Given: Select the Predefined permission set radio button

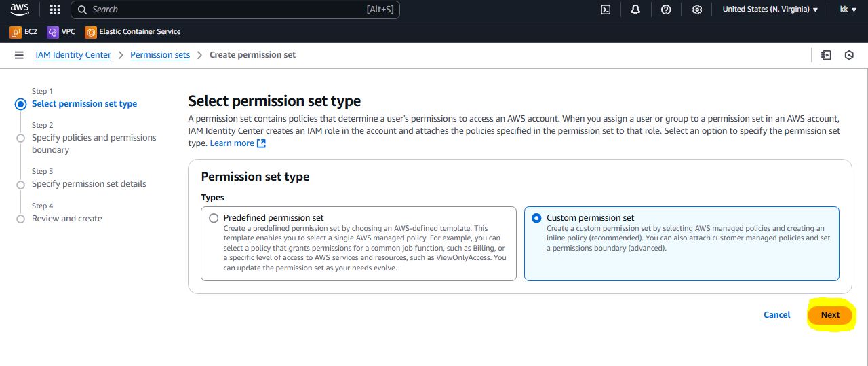Looking at the screenshot, I should tap(214, 218).
